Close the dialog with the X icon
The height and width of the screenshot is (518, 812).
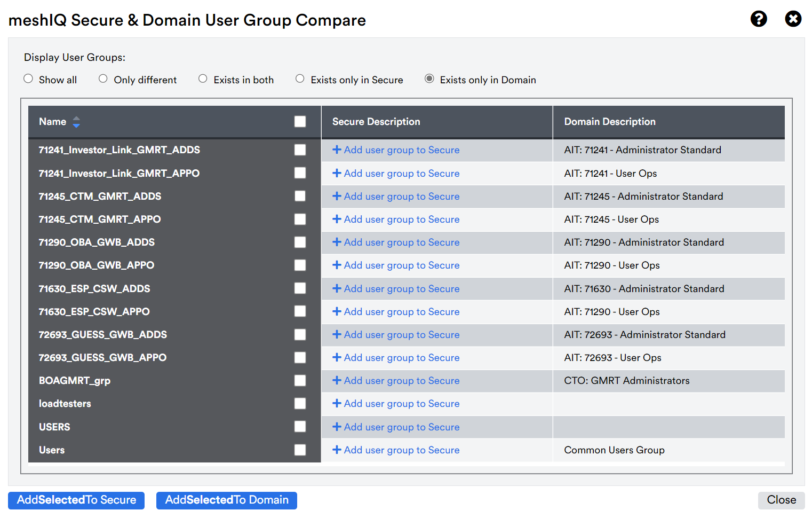[793, 19]
